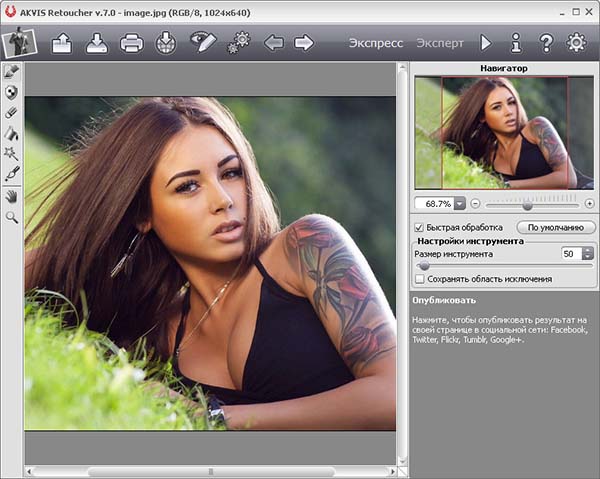Click the save image icon
Screen dimensions: 600x479
[x=96, y=43]
